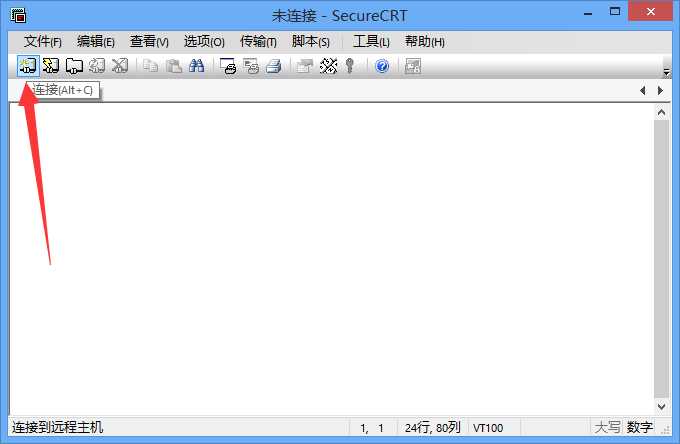This screenshot has width=680, height=444.
Task: Open the 脚本(S) menu
Action: point(311,42)
